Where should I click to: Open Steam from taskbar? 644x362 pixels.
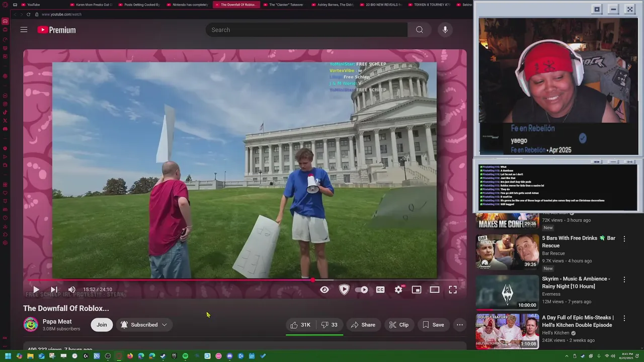(163, 356)
